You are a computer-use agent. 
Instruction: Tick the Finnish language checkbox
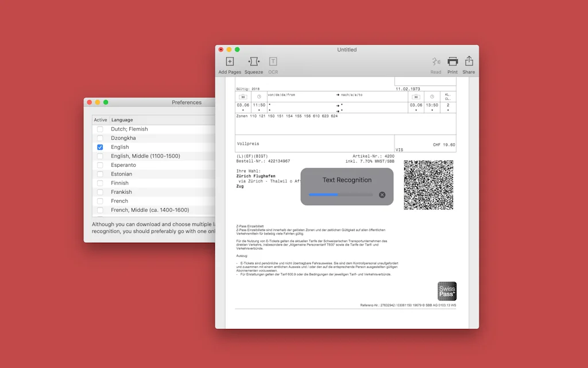(x=100, y=183)
